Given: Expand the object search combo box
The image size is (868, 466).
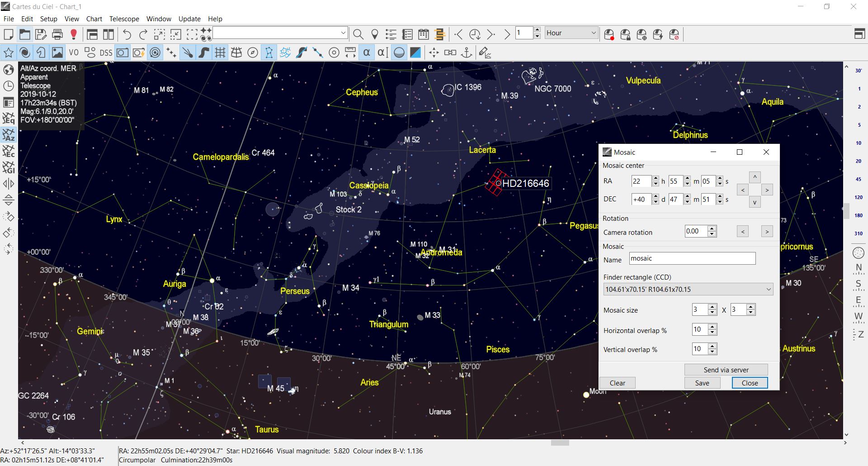Looking at the screenshot, I should pyautogui.click(x=343, y=33).
